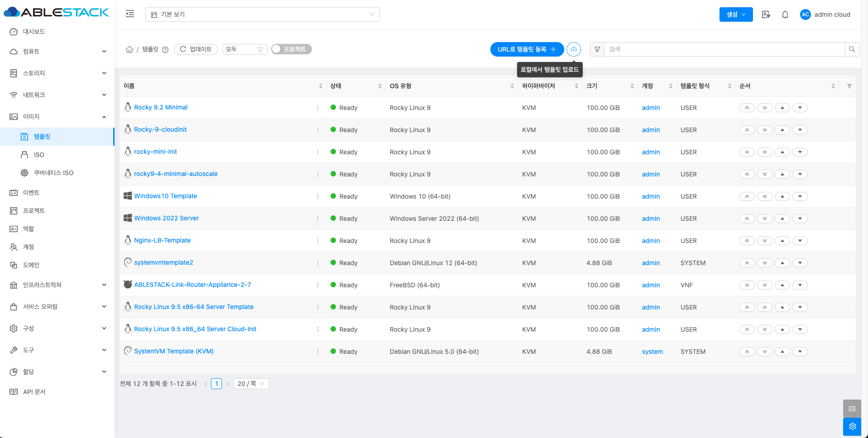Open actions menu for Windows10 Template row

click(x=318, y=196)
